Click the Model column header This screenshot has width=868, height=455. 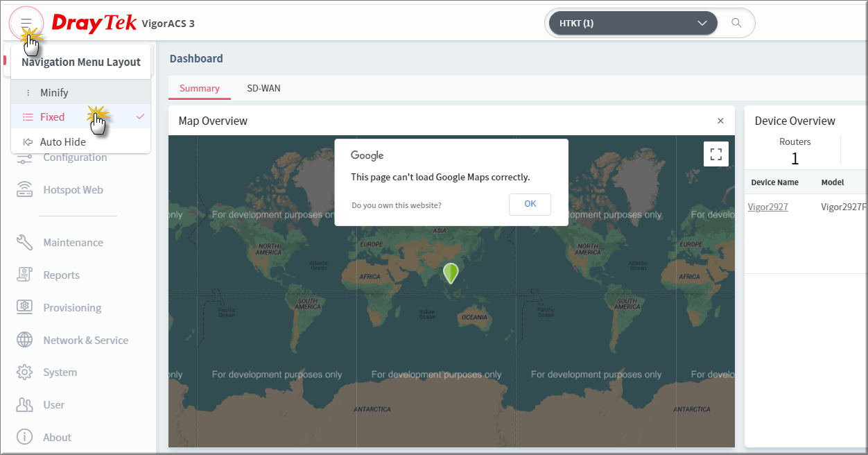[x=833, y=182]
